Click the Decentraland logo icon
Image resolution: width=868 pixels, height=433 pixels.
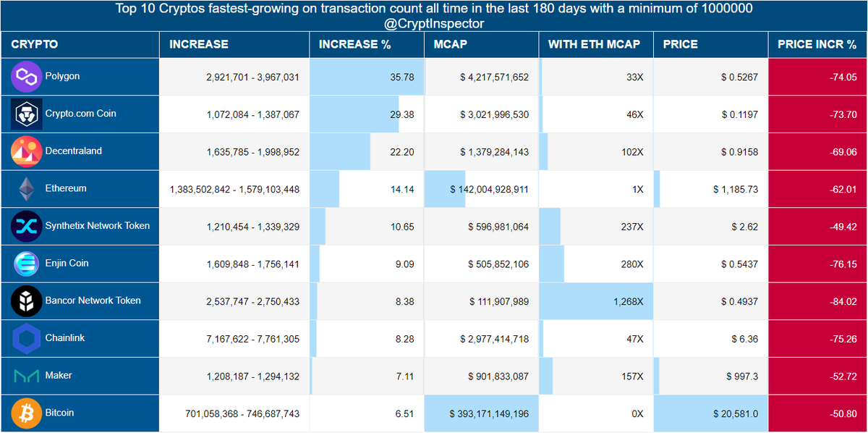point(27,151)
